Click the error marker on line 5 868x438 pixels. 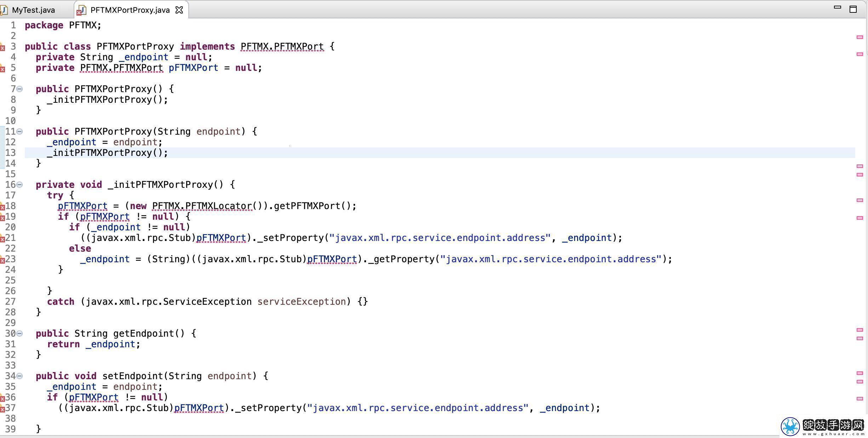pyautogui.click(x=2, y=68)
